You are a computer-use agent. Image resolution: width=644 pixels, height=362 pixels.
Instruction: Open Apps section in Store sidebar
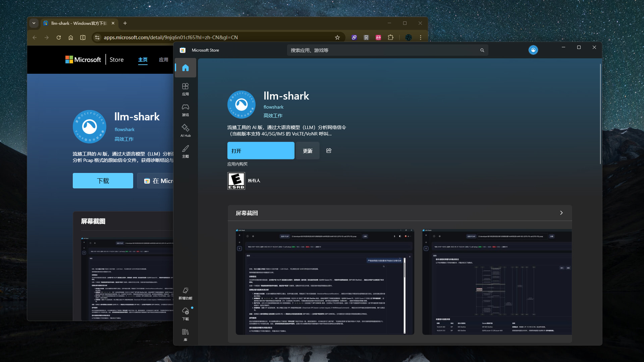point(185,89)
